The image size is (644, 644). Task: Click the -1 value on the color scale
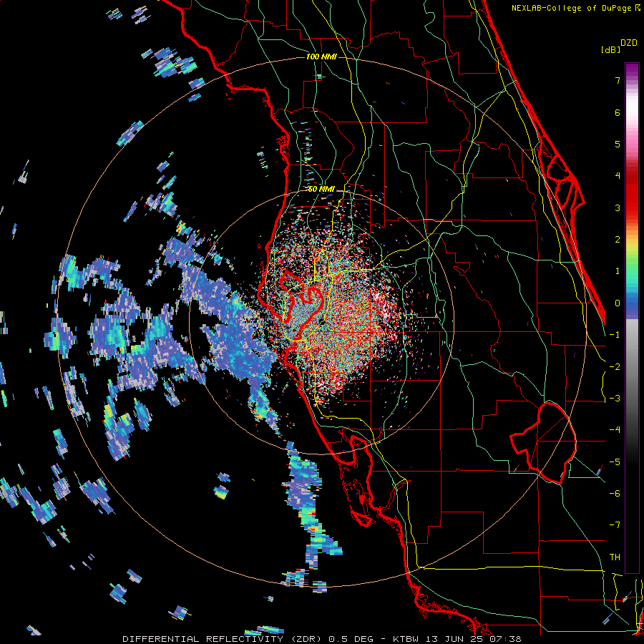pos(615,335)
